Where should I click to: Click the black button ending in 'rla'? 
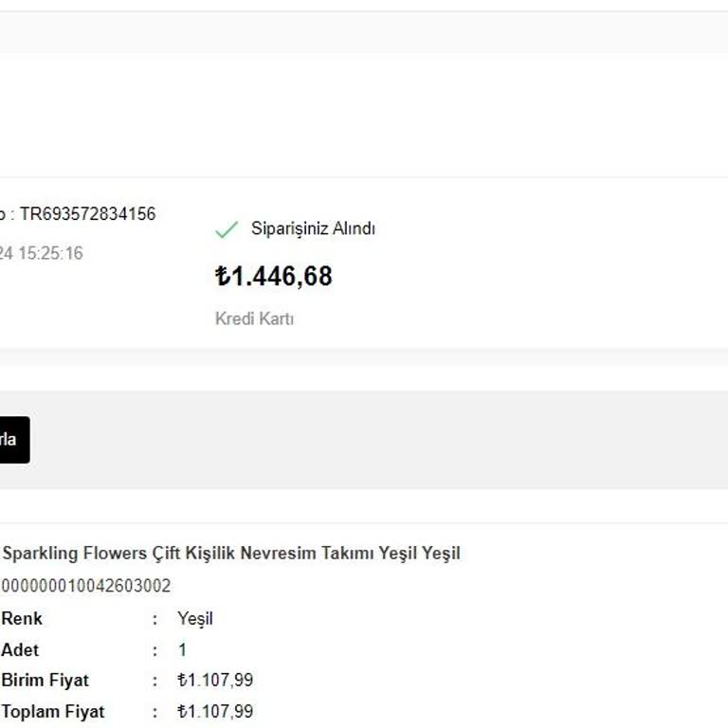point(14,440)
